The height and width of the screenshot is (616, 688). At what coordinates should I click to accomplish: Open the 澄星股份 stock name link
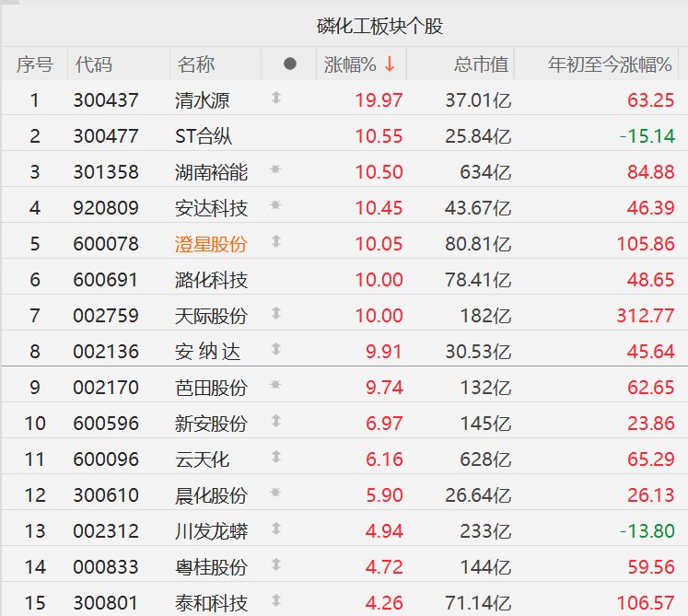pos(211,244)
